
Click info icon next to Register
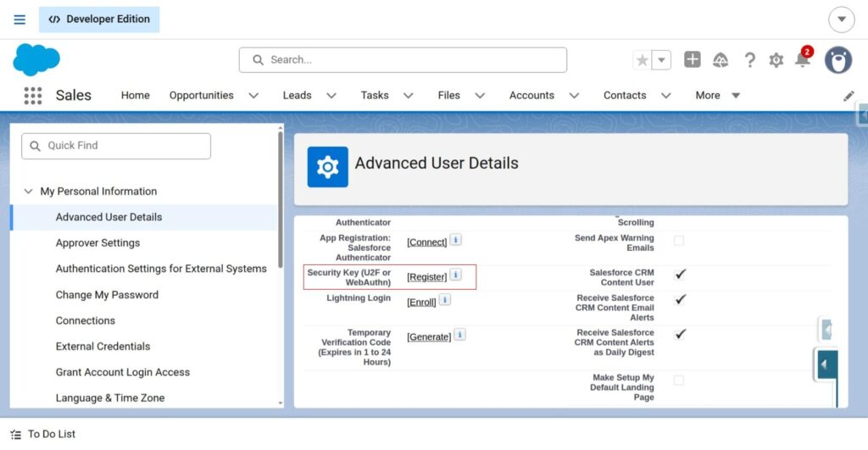pyautogui.click(x=455, y=275)
